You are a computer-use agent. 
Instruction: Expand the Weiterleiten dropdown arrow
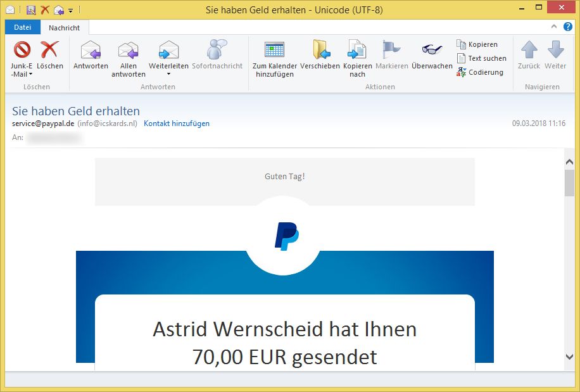168,74
